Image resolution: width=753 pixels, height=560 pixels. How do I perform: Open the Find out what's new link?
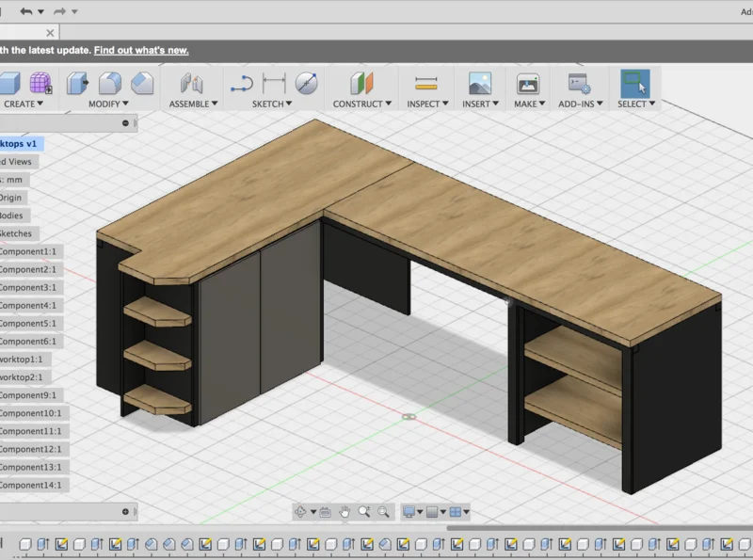(141, 51)
